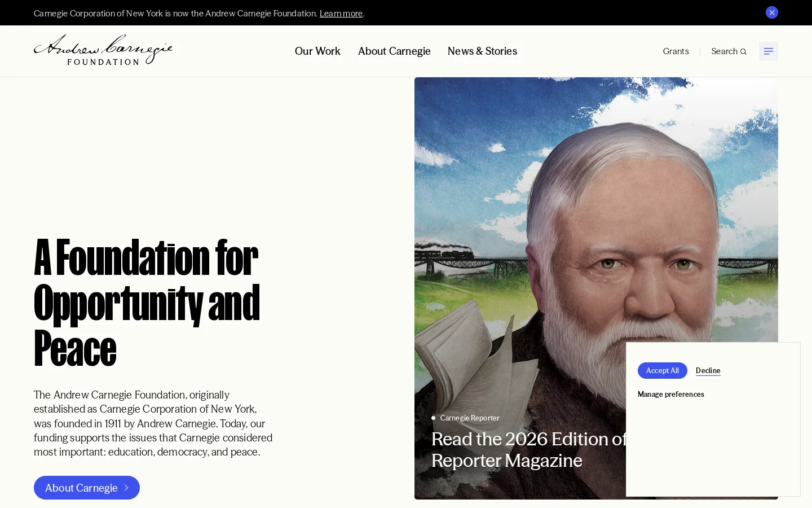
Task: Go to the Grants page
Action: pos(676,51)
